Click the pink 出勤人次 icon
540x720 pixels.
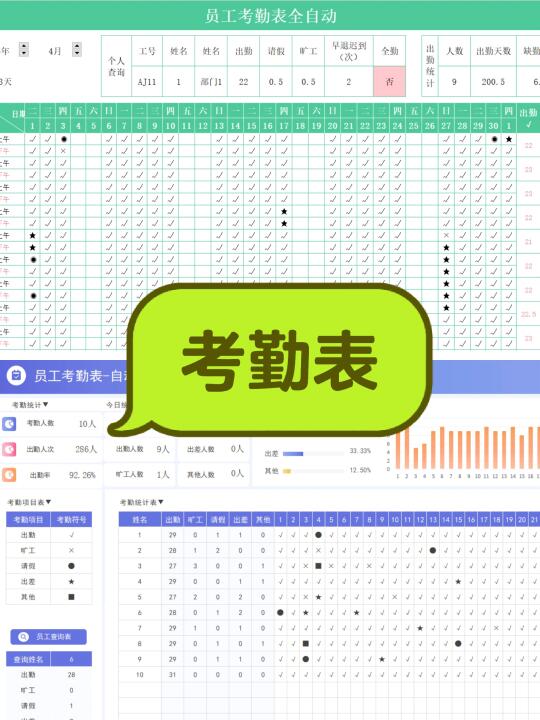9,449
